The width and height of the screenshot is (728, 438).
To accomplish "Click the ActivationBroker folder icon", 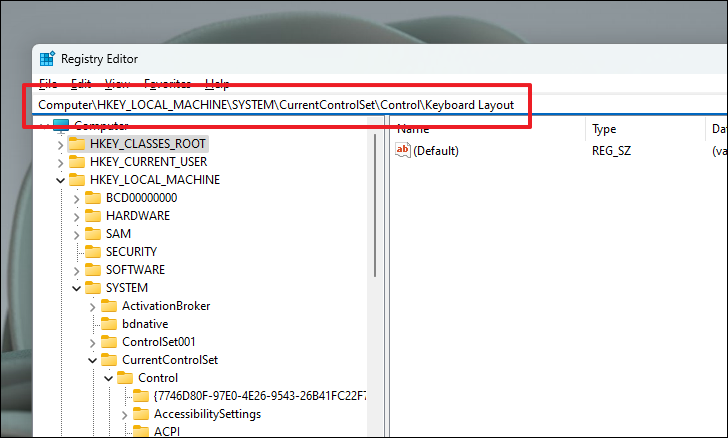I will coord(109,306).
